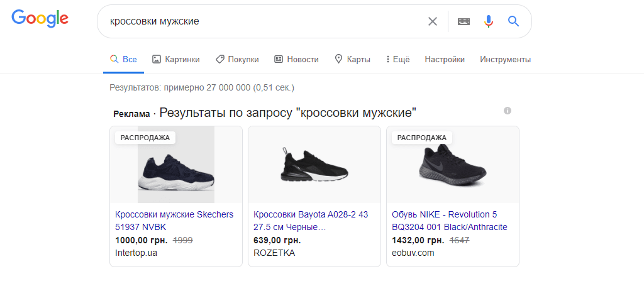644x286 pixels.
Task: Click inside the search input field
Action: point(264,21)
